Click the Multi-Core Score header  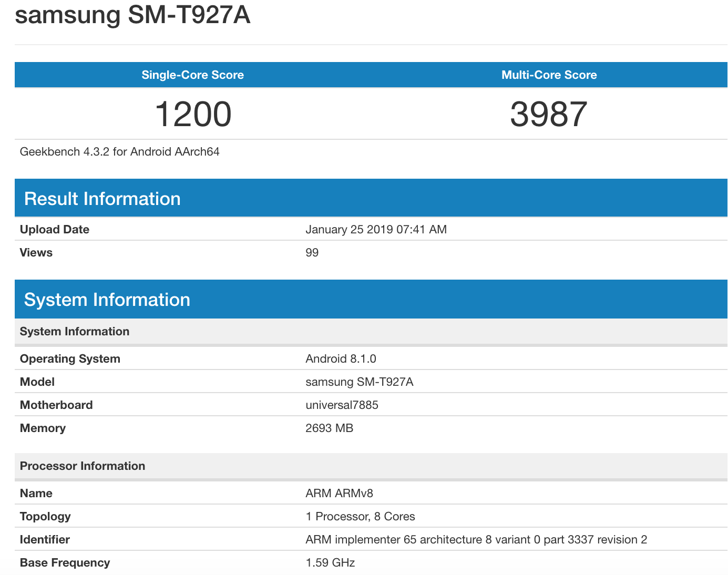click(549, 75)
